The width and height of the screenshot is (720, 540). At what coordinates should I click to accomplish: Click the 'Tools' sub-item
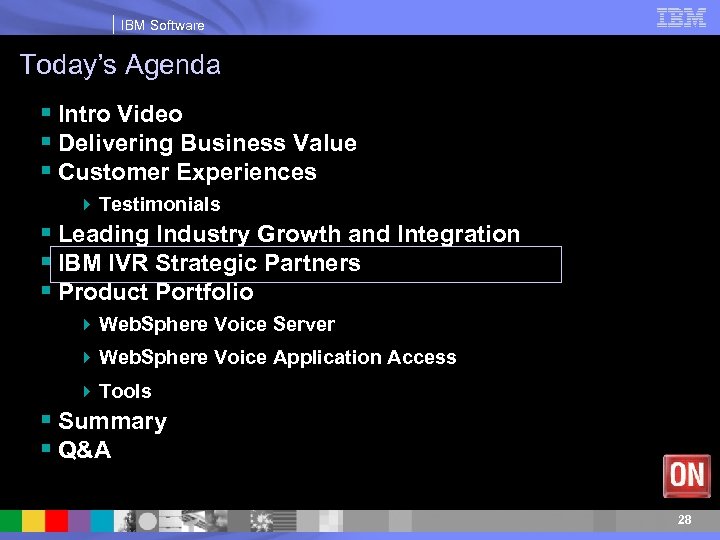125,391
